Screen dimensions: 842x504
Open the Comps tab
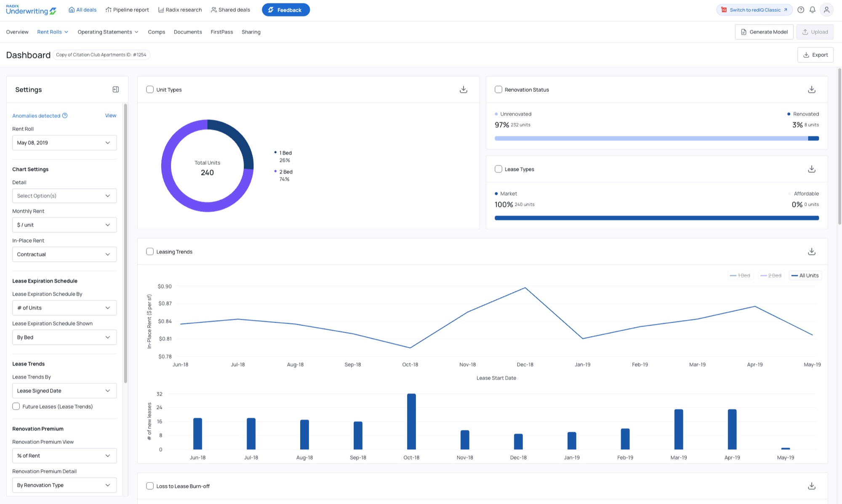157,32
